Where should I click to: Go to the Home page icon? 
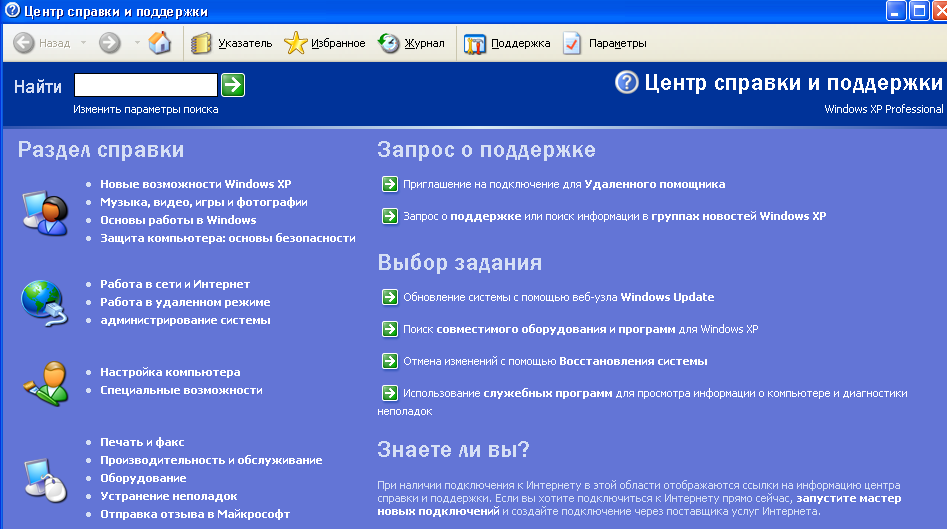pyautogui.click(x=160, y=43)
